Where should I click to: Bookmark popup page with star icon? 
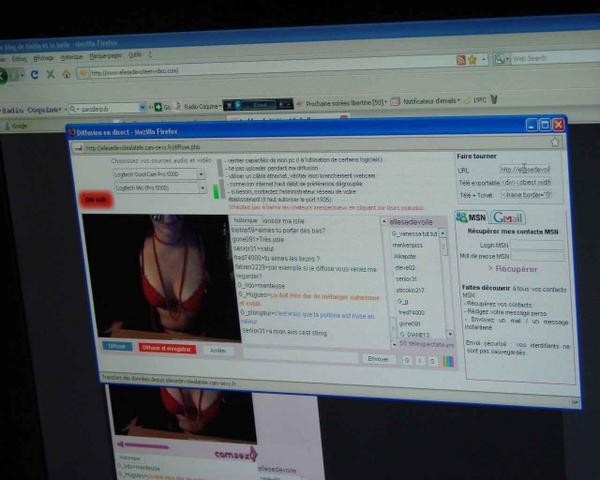pyautogui.click(x=555, y=142)
